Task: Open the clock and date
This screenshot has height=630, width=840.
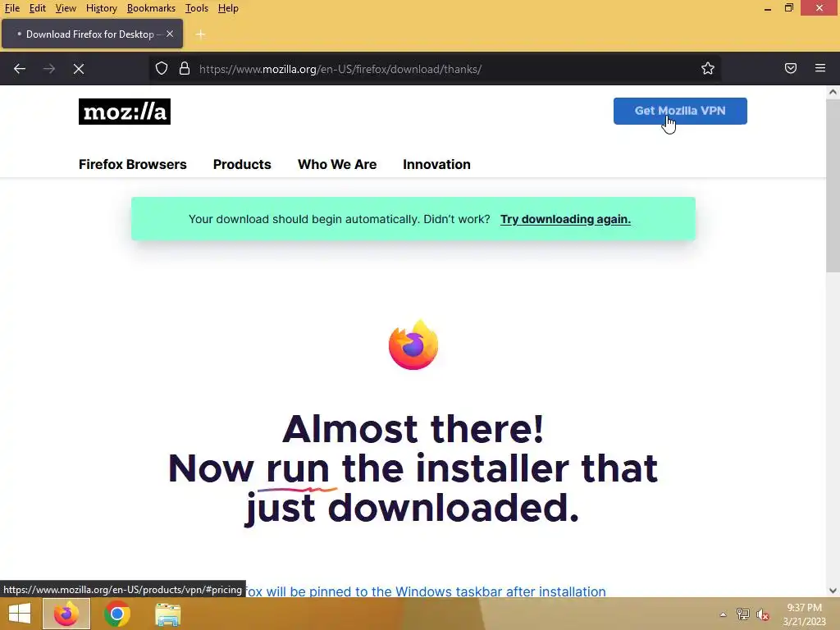Action: [x=804, y=614]
